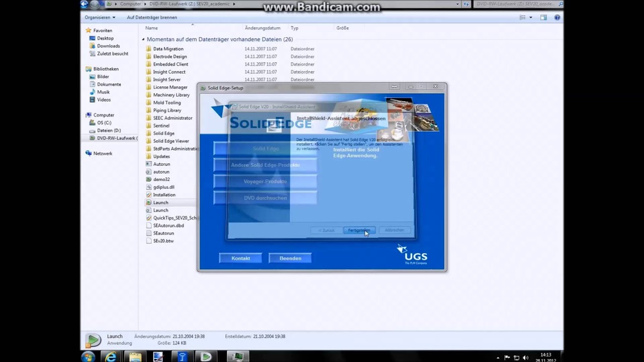This screenshot has width=644, height=362.
Task: Select the SEEC Administrator folder icon
Action: [x=148, y=118]
